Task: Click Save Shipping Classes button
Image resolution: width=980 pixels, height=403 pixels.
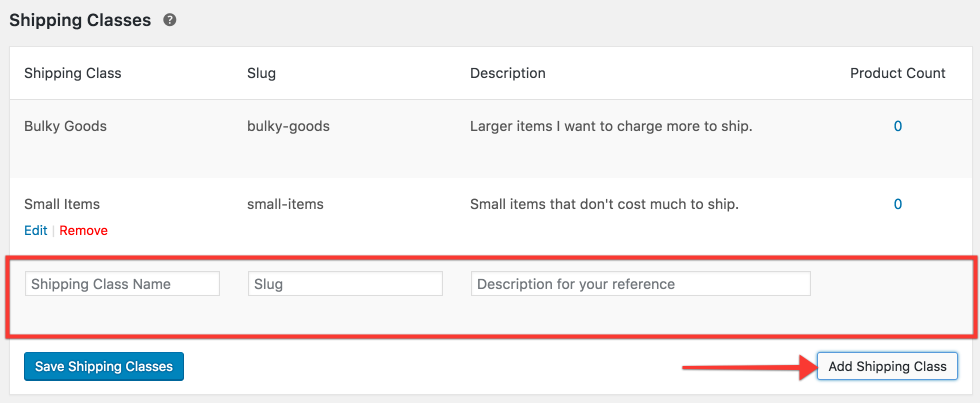Action: coord(104,366)
